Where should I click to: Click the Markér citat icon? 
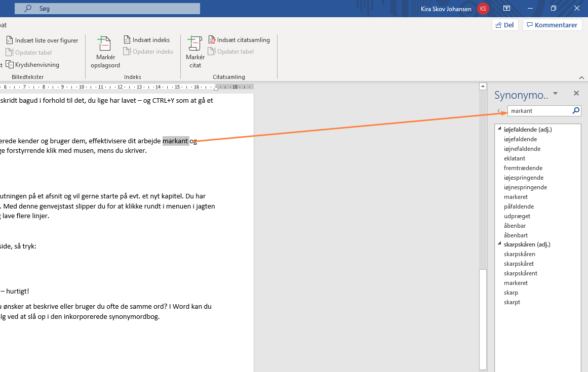tap(195, 44)
